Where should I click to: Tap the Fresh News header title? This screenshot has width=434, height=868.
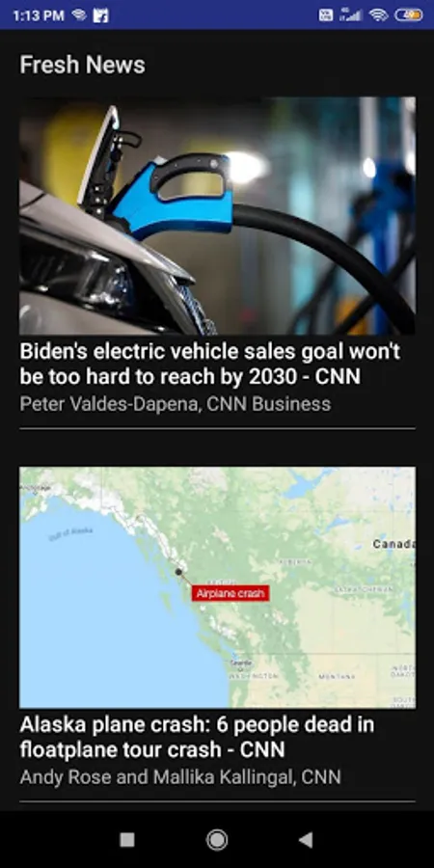point(83,65)
